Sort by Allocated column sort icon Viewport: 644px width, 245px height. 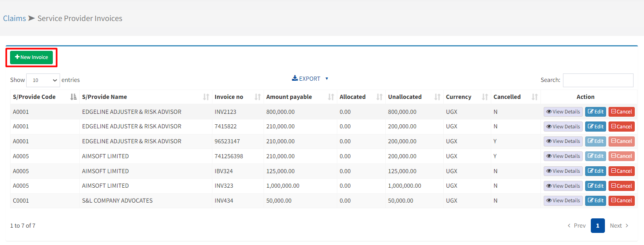click(x=379, y=97)
